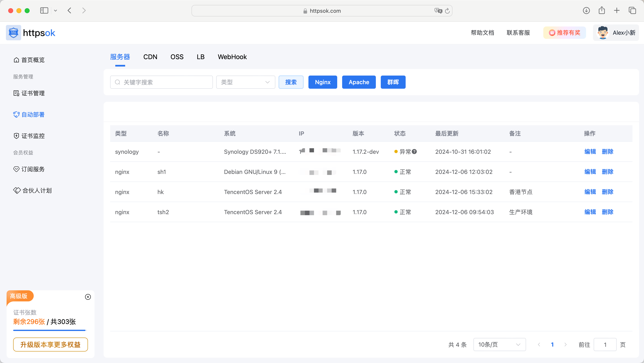Click the help icon beside 异常 status
Screen dimensions: 644x363
coord(414,151)
